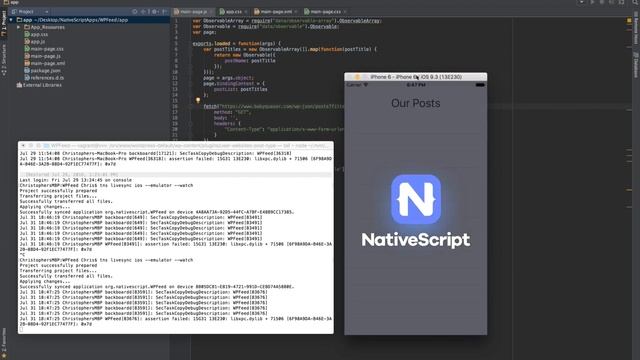Click the var page; code line
Screen dimensions: 640x360
(x=204, y=32)
